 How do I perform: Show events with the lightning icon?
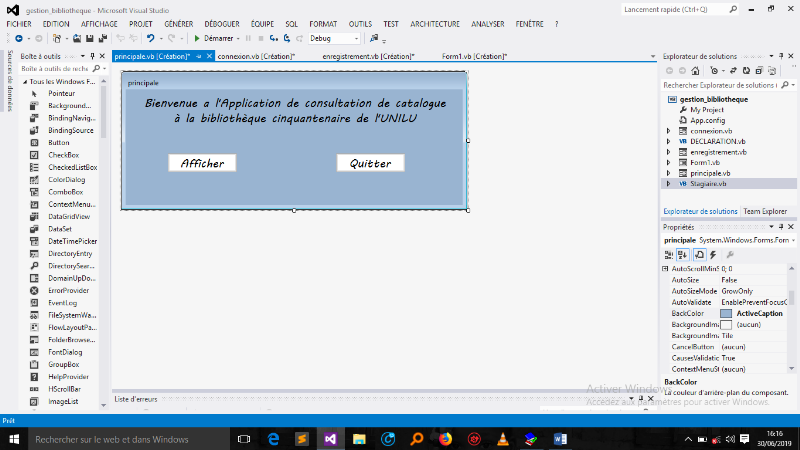[x=713, y=255]
